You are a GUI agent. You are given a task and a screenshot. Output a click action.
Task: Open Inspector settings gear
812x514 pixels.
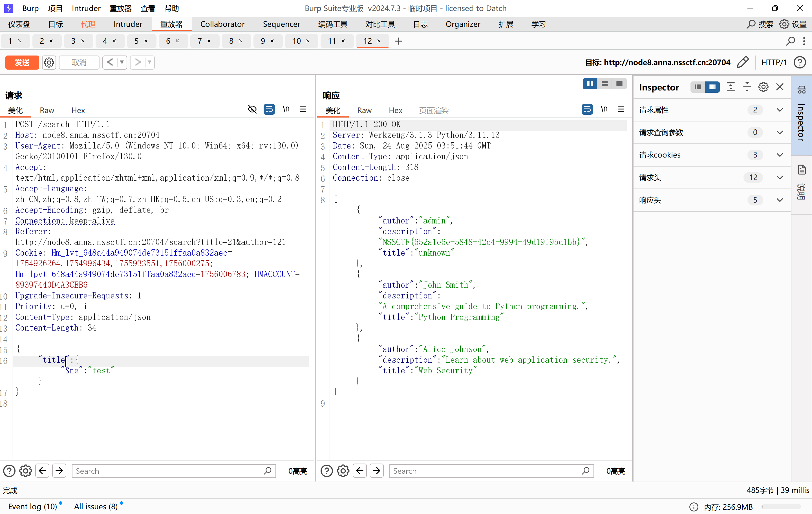click(764, 87)
